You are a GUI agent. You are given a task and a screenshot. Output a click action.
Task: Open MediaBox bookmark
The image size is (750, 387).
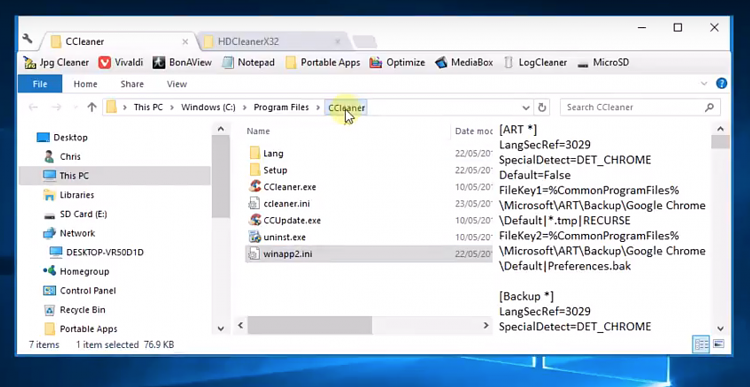[464, 63]
